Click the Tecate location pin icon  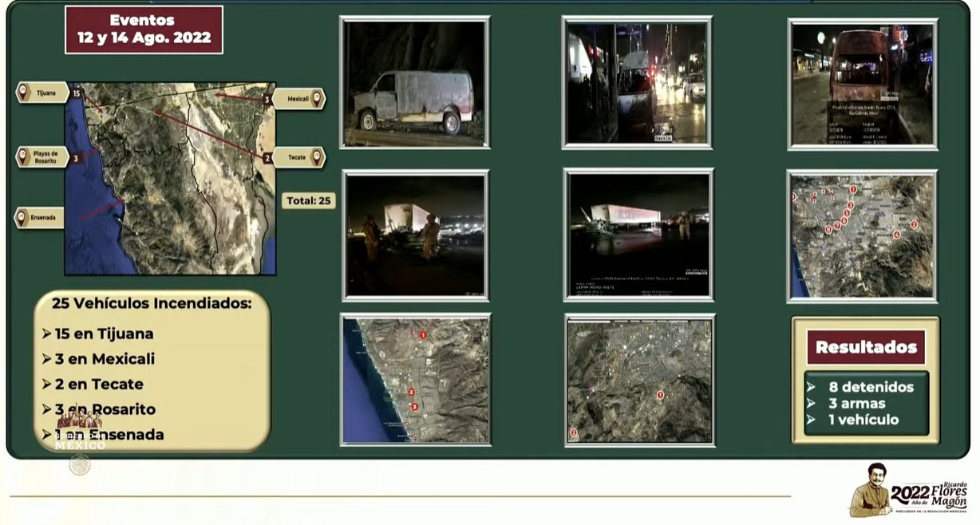pyautogui.click(x=317, y=157)
